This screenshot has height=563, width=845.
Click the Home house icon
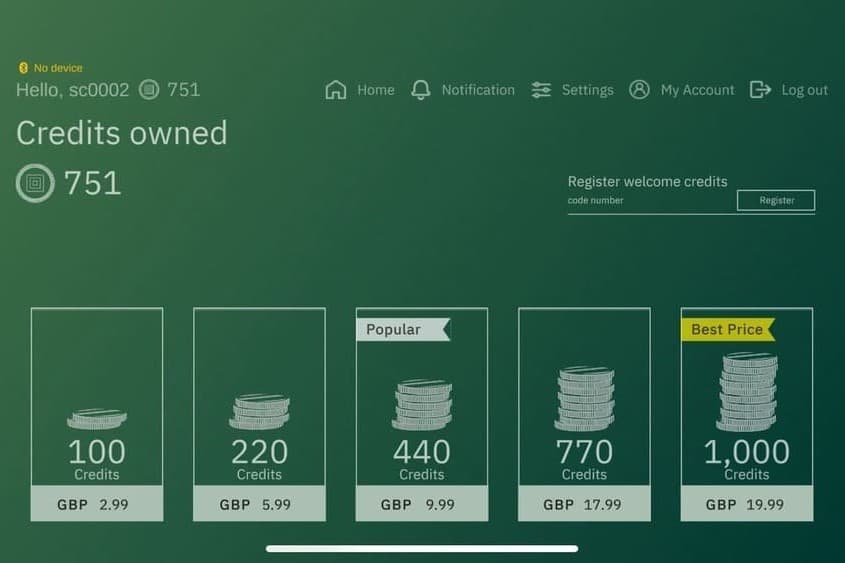(x=336, y=89)
